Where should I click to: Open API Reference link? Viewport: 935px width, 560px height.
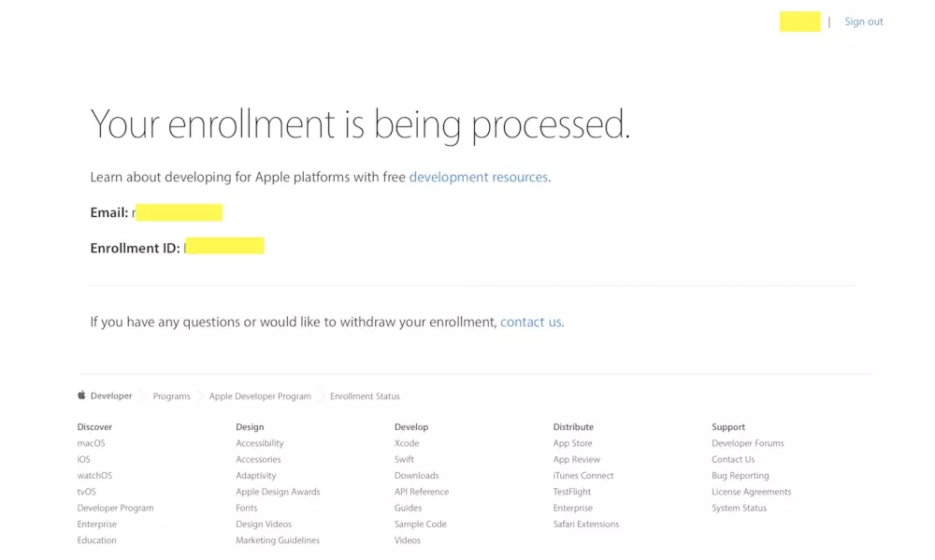pos(421,492)
